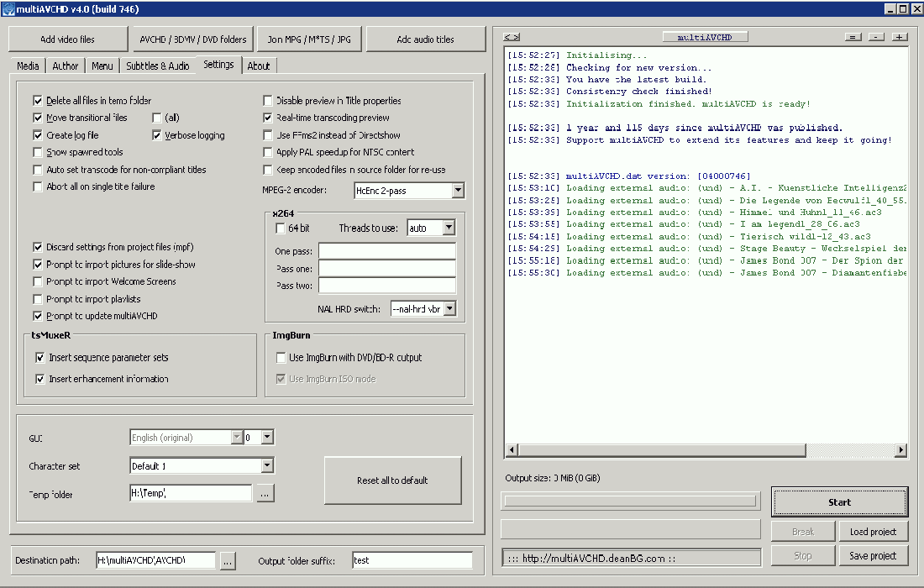924x588 pixels.
Task: Browse for the Temp folder location
Action: (x=265, y=494)
